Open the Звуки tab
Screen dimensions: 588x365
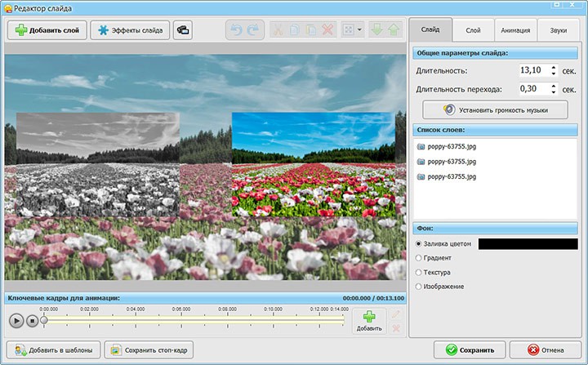pyautogui.click(x=558, y=30)
